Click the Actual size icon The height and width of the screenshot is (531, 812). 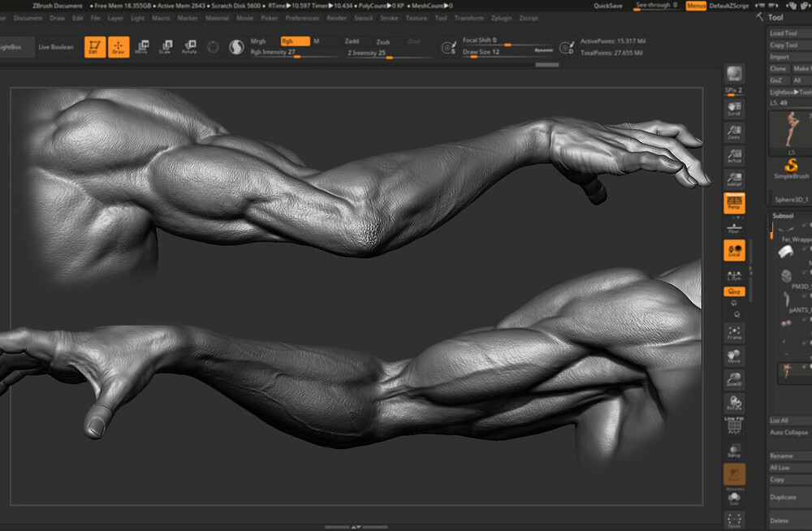(x=734, y=155)
